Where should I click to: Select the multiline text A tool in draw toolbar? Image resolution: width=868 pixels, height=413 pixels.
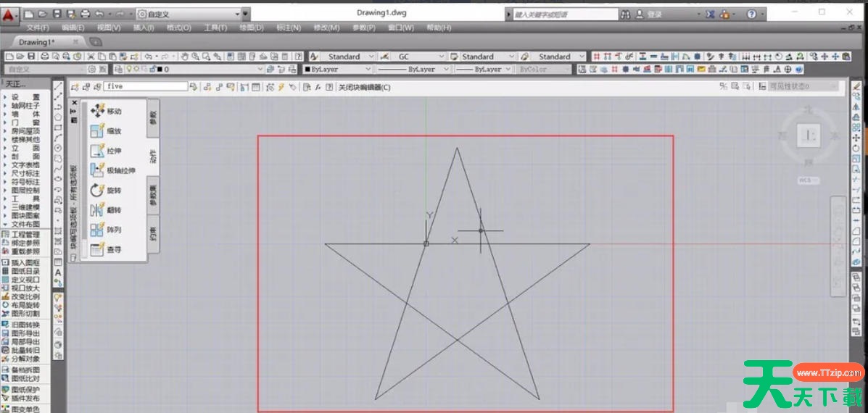coord(58,272)
